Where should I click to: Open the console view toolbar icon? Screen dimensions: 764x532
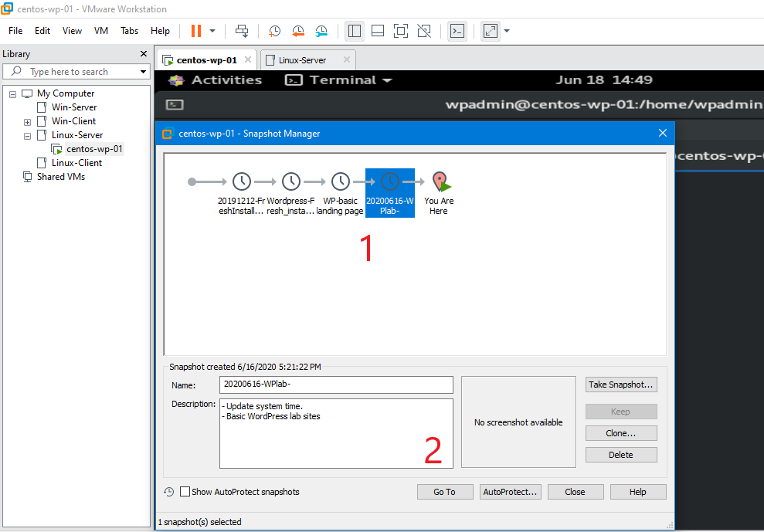tap(457, 31)
